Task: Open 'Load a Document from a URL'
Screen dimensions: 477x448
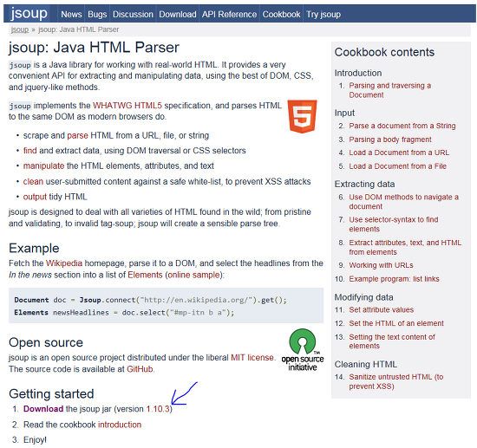Action: coord(399,153)
